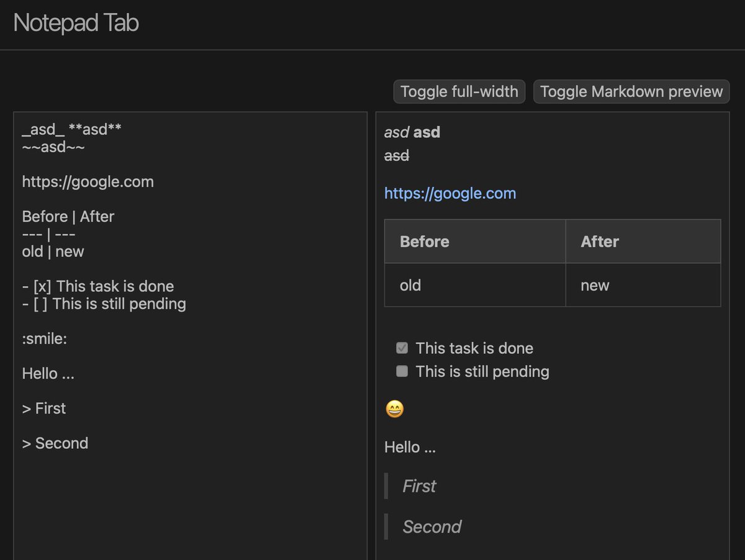Uncheck the 'This task is done' checkbox
Viewport: 745px width, 560px height.
pos(402,348)
